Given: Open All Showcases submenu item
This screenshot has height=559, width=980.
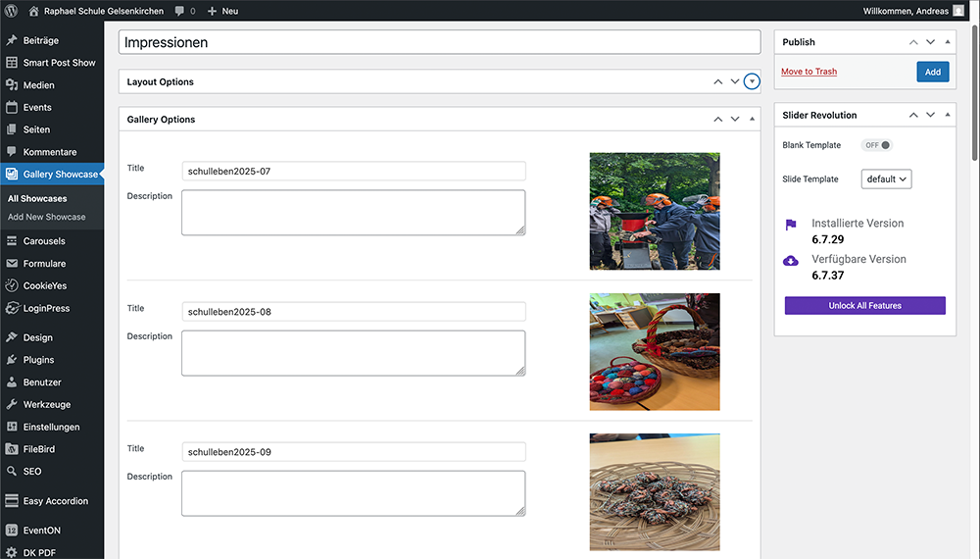Looking at the screenshot, I should (37, 198).
